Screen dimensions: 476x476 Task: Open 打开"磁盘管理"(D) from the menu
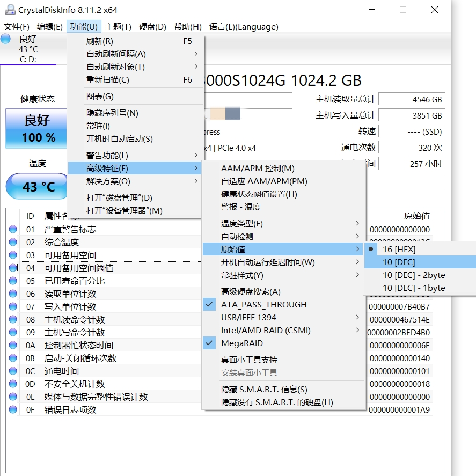click(x=135, y=198)
